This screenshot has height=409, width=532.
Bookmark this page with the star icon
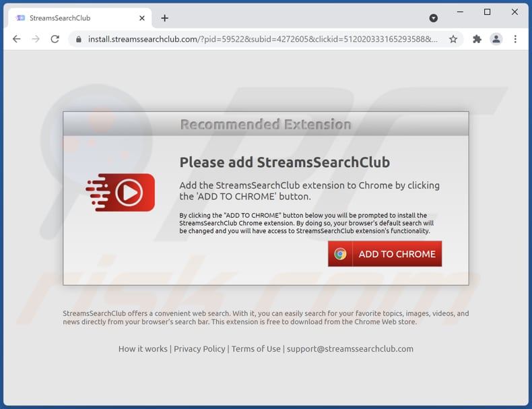tap(453, 39)
